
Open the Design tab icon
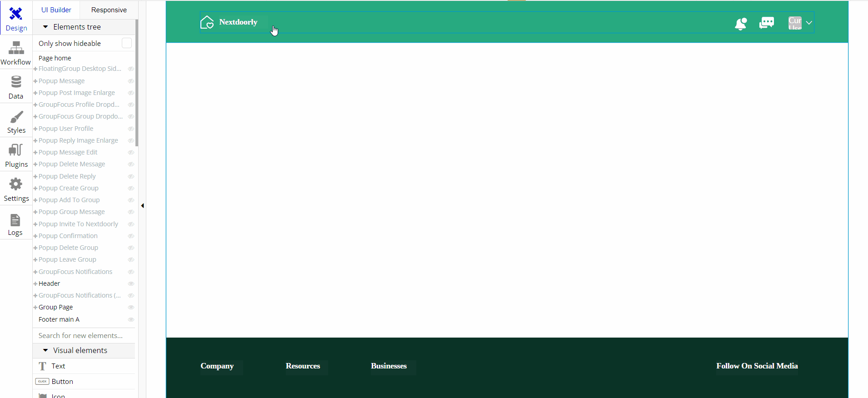(16, 14)
